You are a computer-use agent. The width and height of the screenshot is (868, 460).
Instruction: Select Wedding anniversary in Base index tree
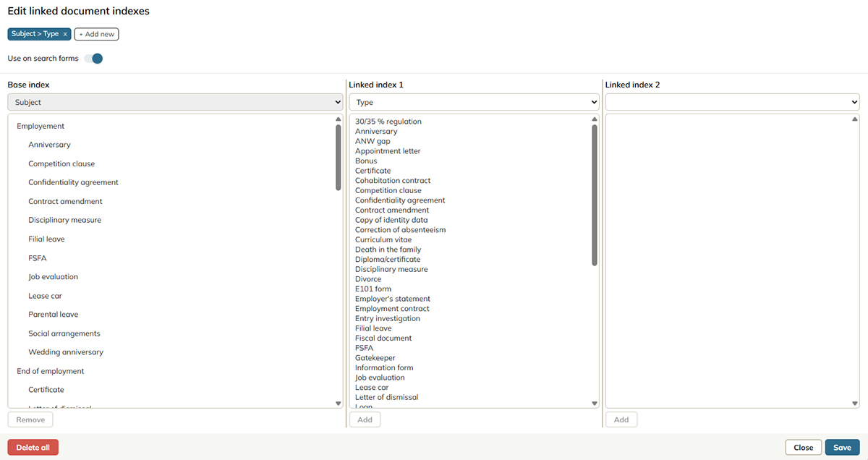66,352
